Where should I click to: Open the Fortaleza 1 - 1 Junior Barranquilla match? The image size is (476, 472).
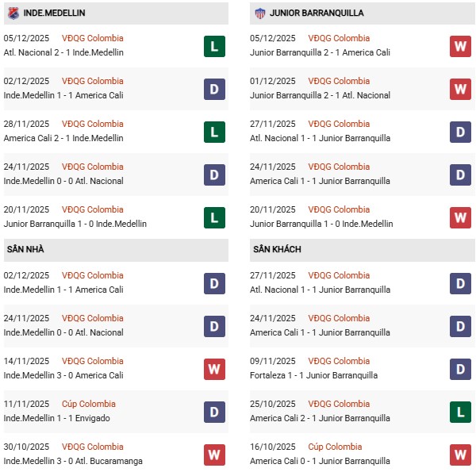pyautogui.click(x=313, y=375)
